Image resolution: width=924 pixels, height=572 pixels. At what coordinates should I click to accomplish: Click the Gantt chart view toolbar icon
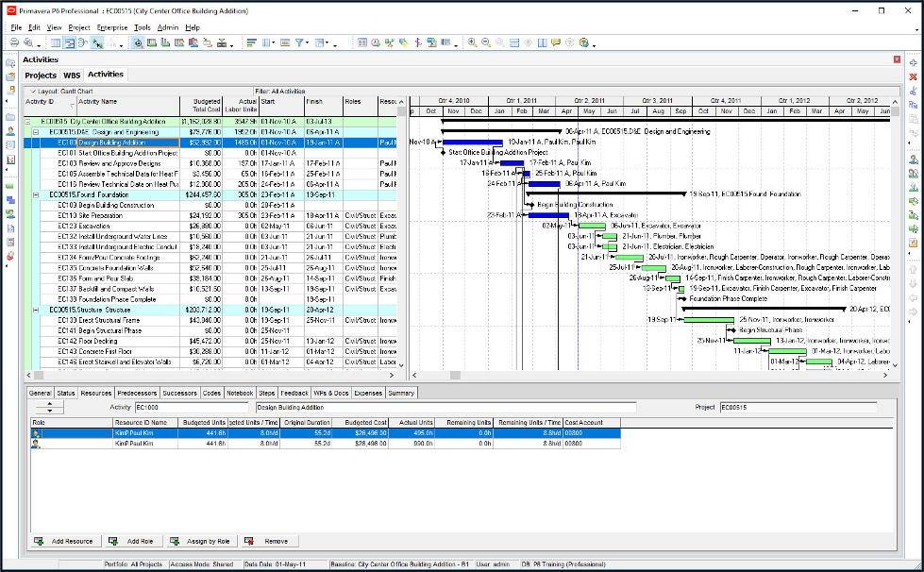pos(69,43)
